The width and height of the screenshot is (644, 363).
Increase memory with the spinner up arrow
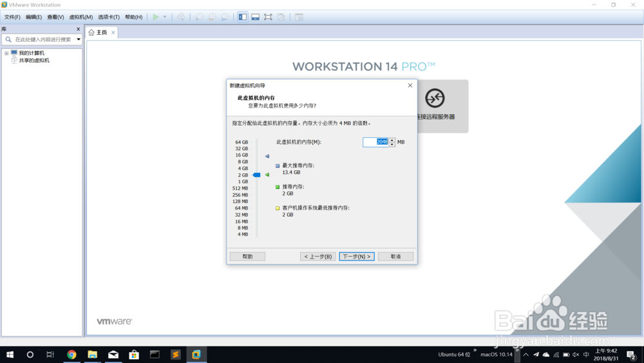pyautogui.click(x=392, y=140)
